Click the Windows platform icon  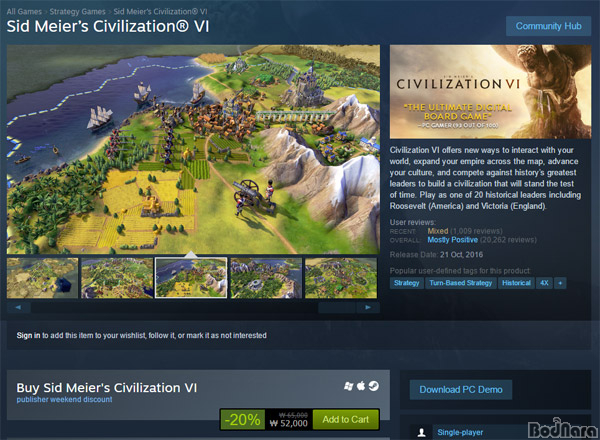348,386
